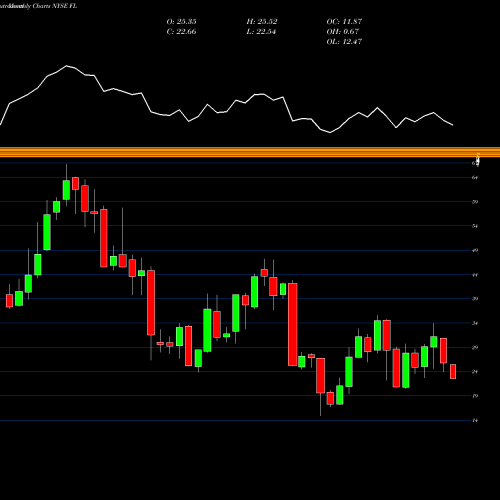Image resolution: width=500 pixels, height=500 pixels.
Task: Click the 44 price axis label
Action: coord(475,275)
